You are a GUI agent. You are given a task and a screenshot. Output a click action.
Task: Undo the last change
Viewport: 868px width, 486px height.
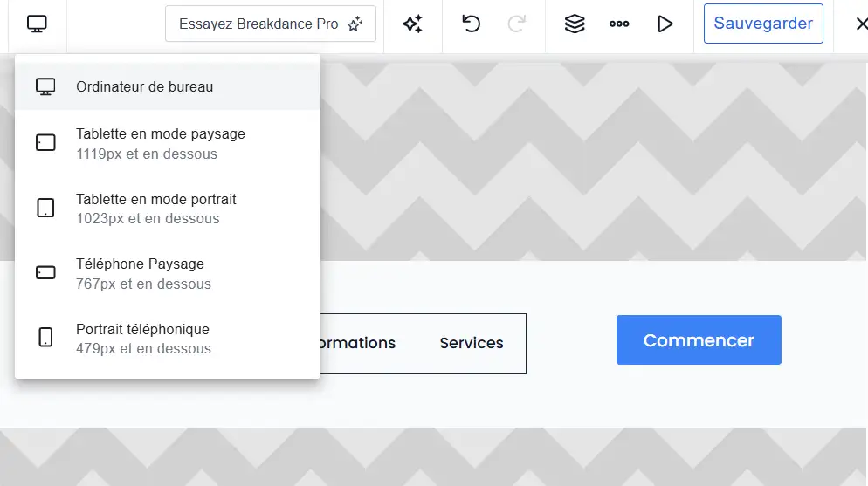[x=471, y=24]
